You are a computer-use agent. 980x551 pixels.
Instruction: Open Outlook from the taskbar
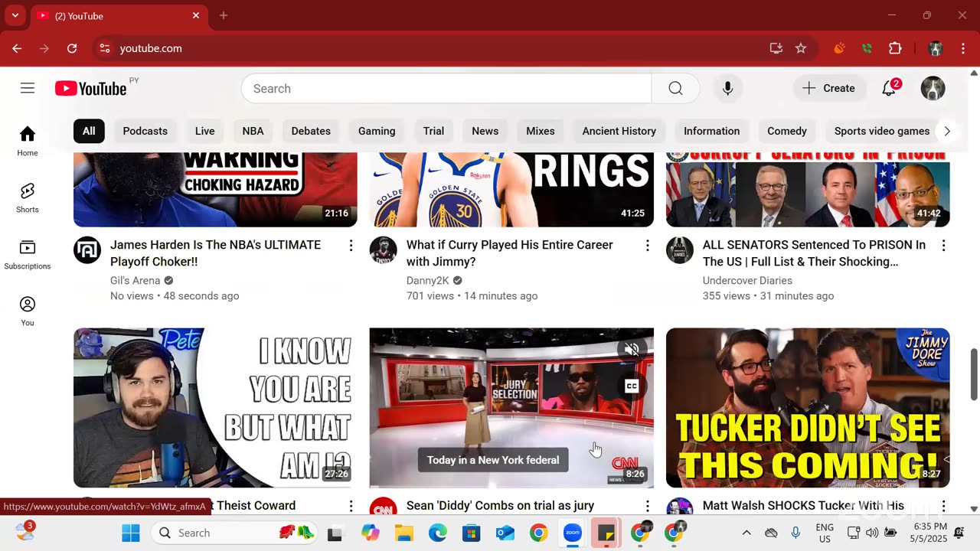click(x=505, y=533)
